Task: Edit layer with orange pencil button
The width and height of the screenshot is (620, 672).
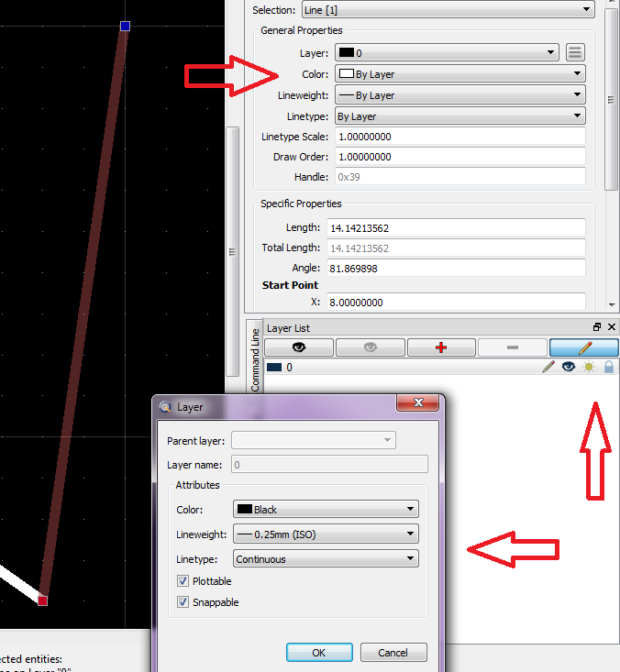Action: pyautogui.click(x=584, y=347)
